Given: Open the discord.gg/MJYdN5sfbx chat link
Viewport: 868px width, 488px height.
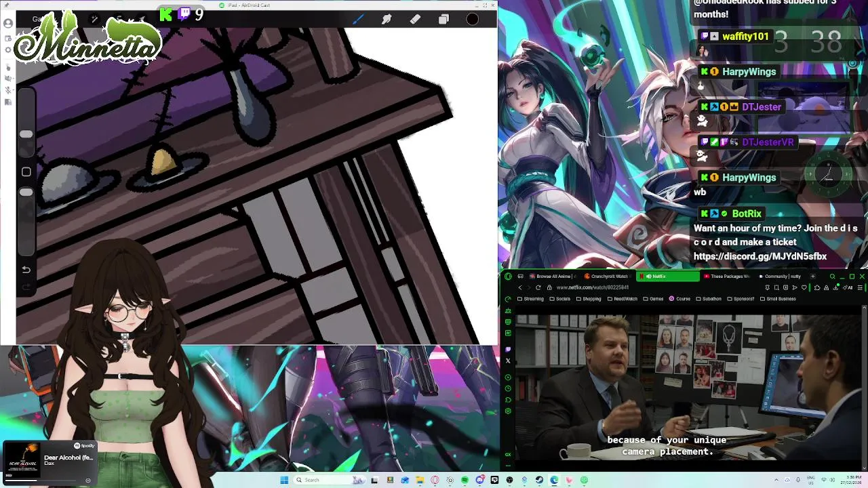Looking at the screenshot, I should point(760,256).
